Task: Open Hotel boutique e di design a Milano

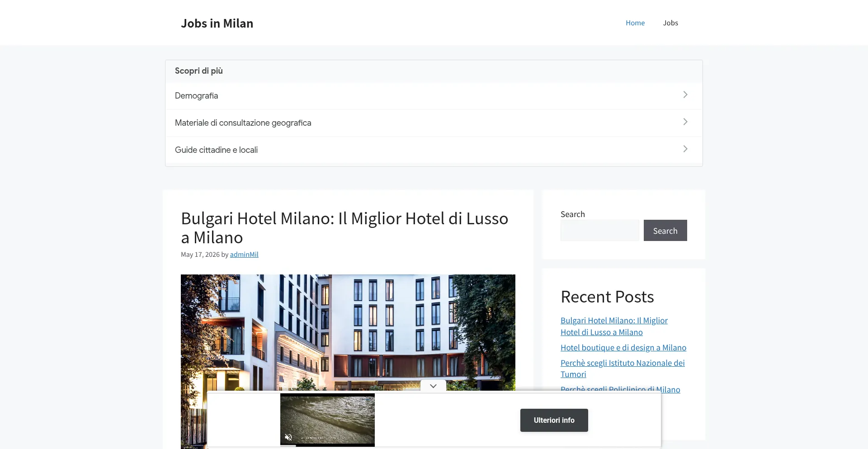Action: 623,347
